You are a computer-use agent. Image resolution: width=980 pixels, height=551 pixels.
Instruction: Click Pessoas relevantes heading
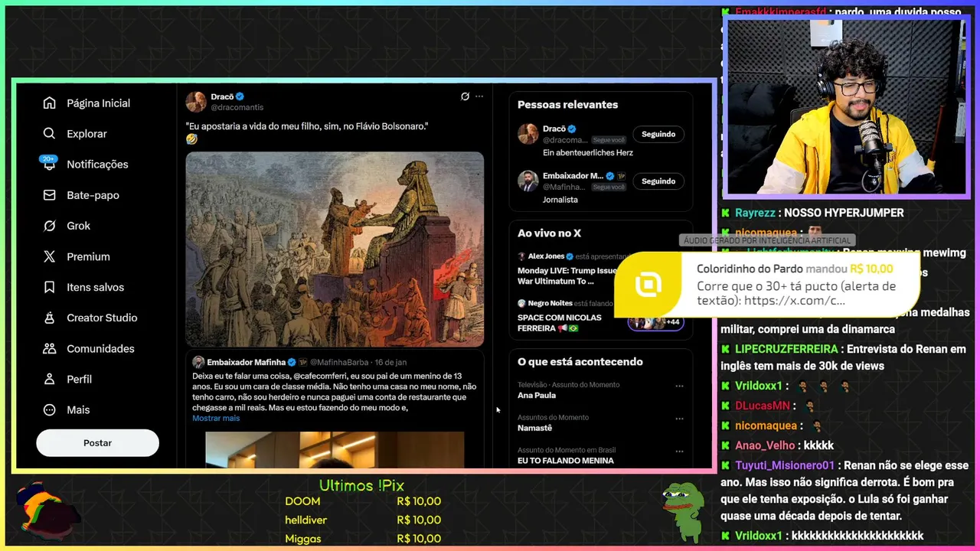567,105
